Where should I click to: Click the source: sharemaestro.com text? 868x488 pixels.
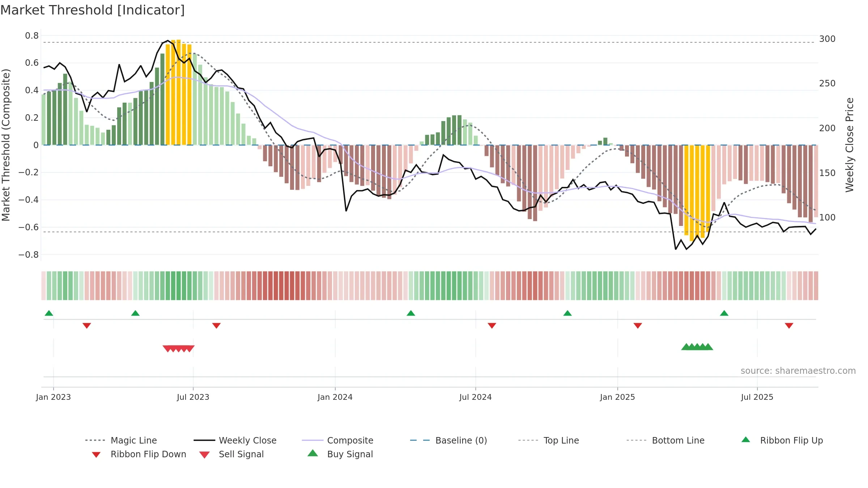[798, 371]
